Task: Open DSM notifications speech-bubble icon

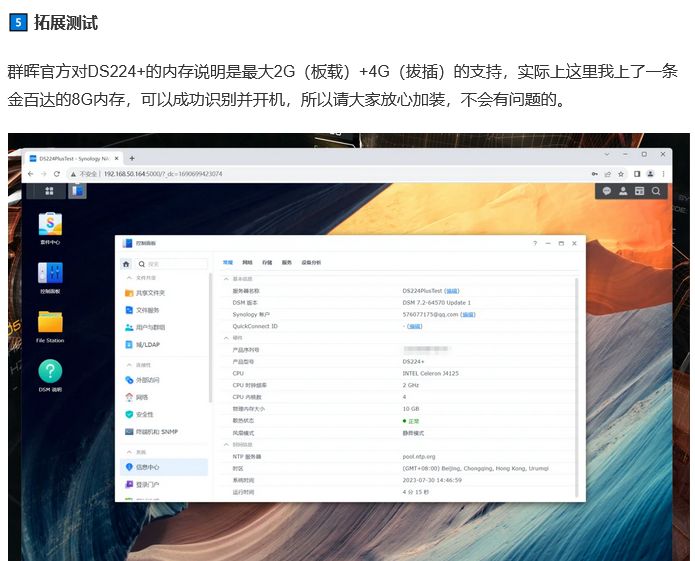Action: click(606, 191)
